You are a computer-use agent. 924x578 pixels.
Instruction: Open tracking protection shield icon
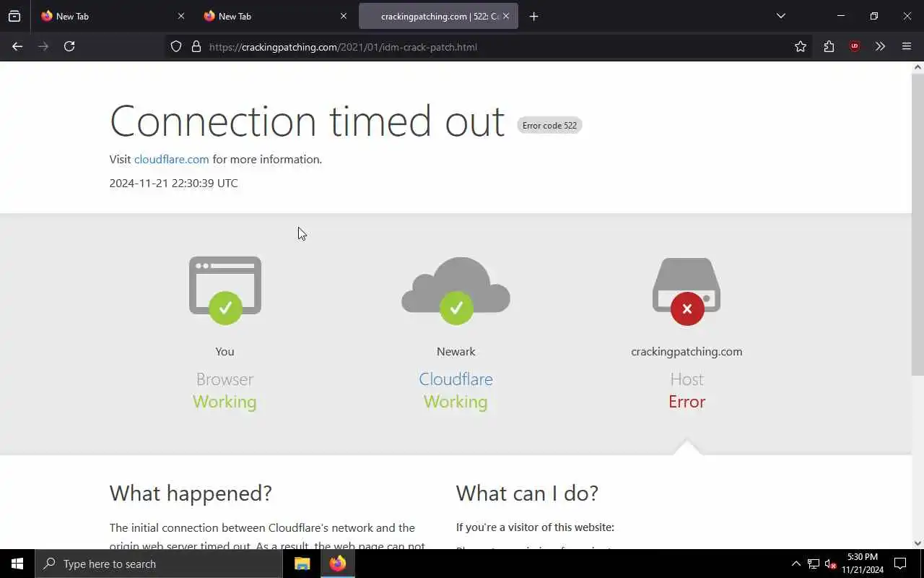[176, 47]
